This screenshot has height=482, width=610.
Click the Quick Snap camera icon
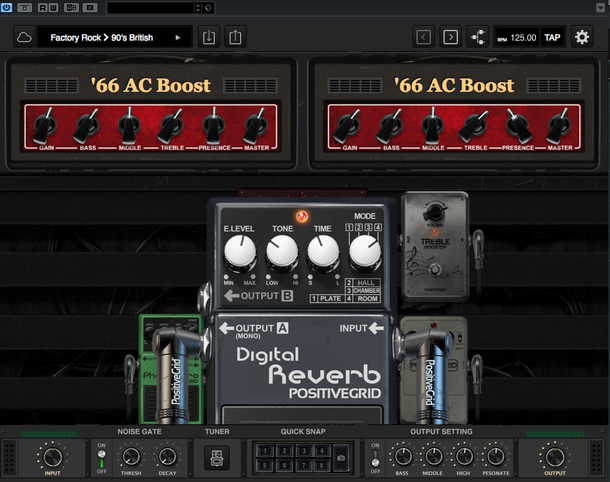point(341,458)
